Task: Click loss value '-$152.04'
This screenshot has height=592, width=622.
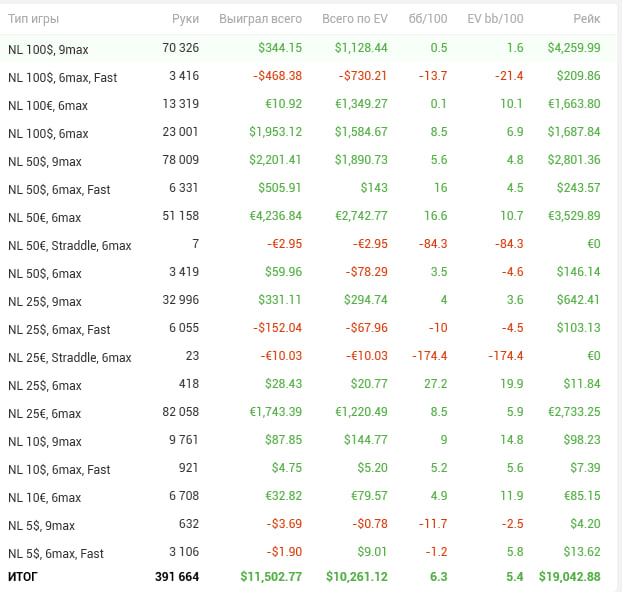Action: (277, 328)
